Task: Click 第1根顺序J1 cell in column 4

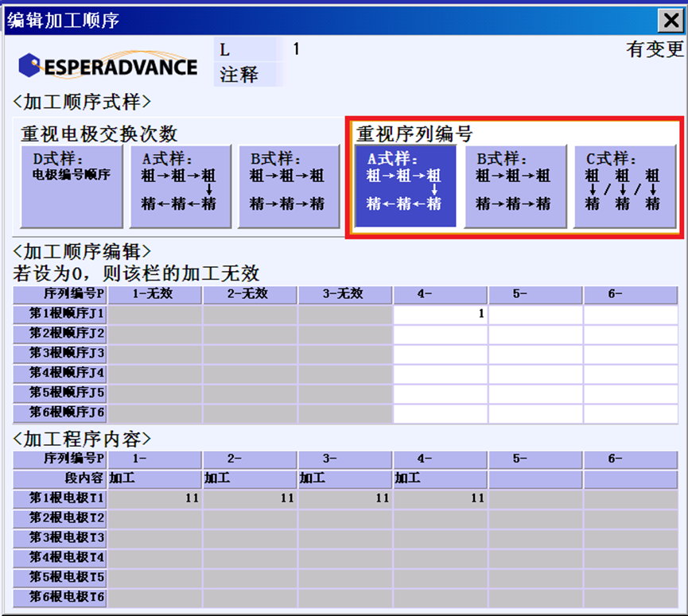Action: pos(440,314)
